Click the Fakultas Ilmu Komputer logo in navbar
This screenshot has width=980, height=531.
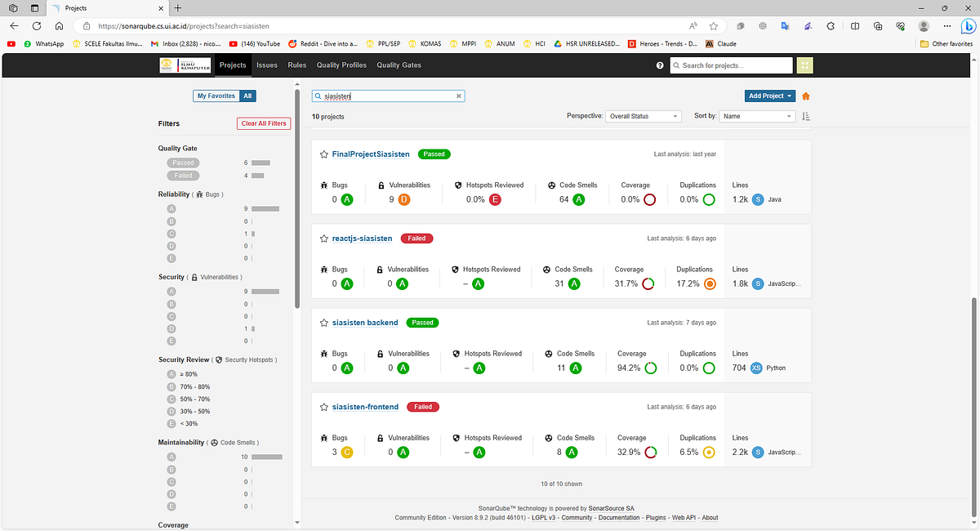click(185, 65)
